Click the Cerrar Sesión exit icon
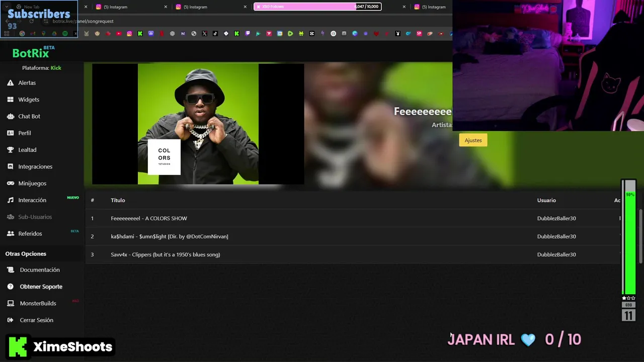 point(10,320)
